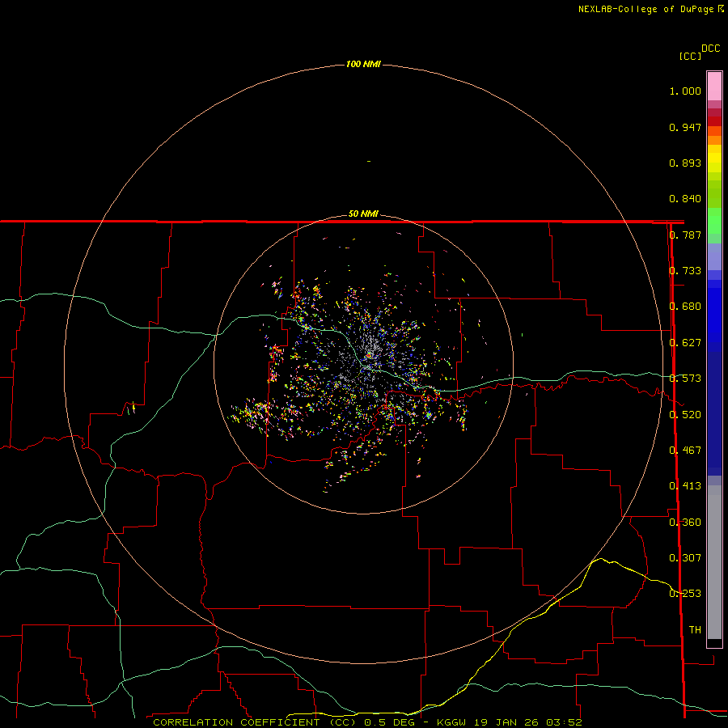This screenshot has height=728, width=728.
Task: Click the 0.680 legend value
Action: click(x=685, y=307)
